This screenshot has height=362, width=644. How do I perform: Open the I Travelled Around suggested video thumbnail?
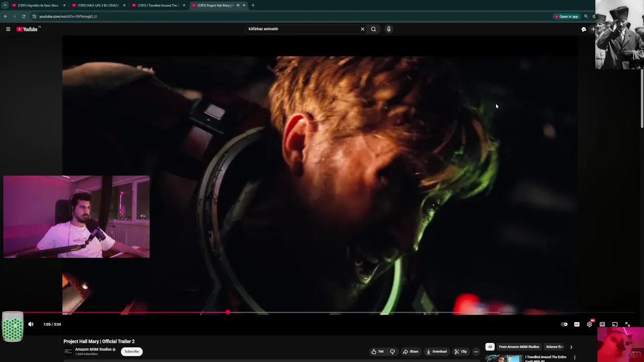[x=504, y=358]
